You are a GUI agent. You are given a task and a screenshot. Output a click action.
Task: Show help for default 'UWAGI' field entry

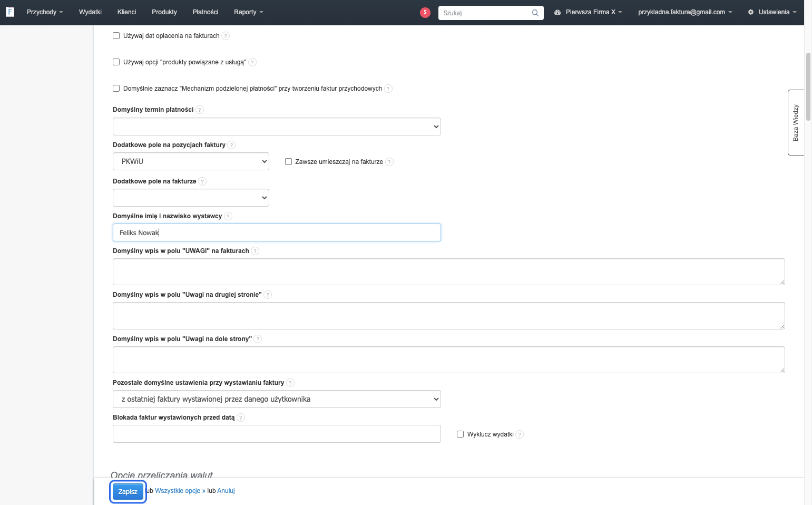[255, 251]
